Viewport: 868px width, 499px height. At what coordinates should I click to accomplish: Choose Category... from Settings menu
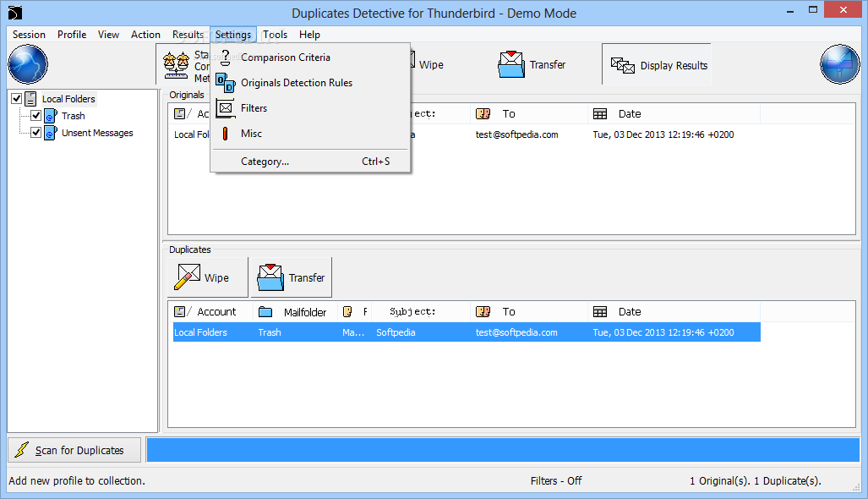[310, 162]
